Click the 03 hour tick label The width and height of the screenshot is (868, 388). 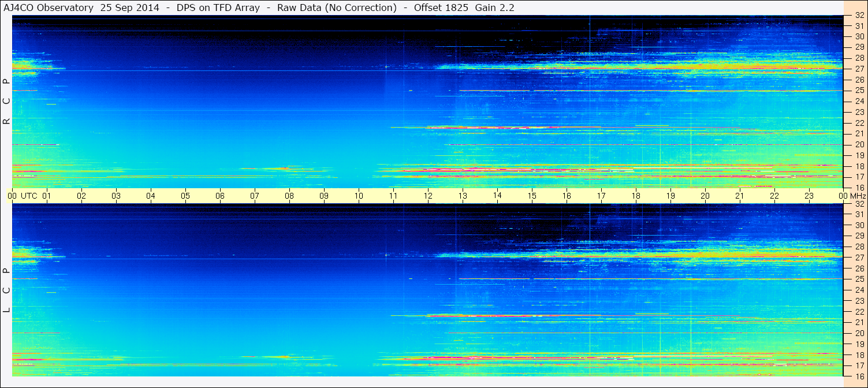pyautogui.click(x=116, y=196)
